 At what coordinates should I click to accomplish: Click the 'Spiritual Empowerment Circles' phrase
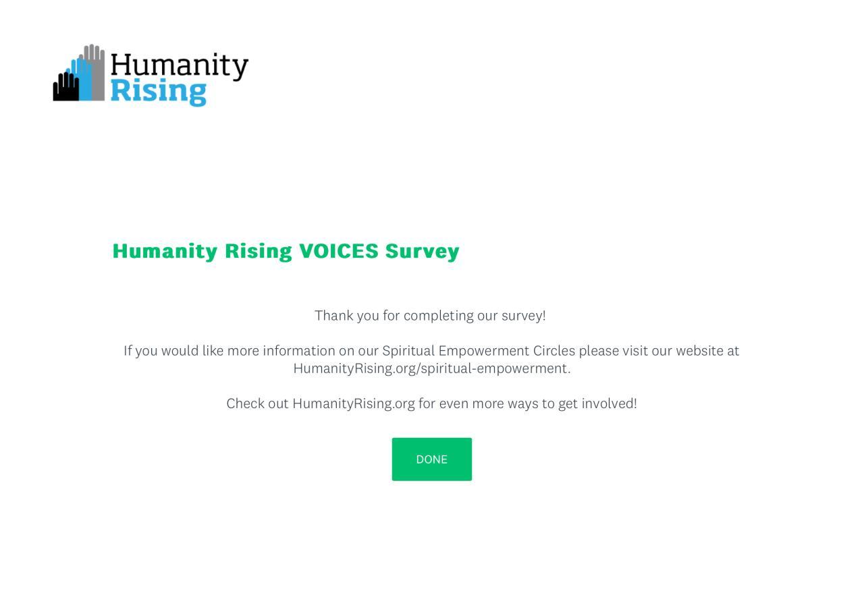pyautogui.click(x=479, y=351)
